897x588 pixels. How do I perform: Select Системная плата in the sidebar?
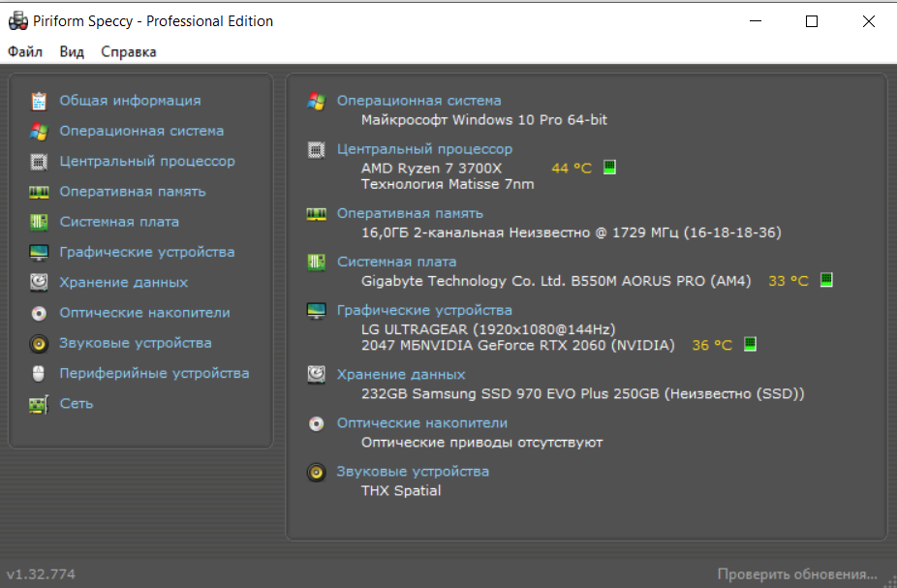(119, 222)
